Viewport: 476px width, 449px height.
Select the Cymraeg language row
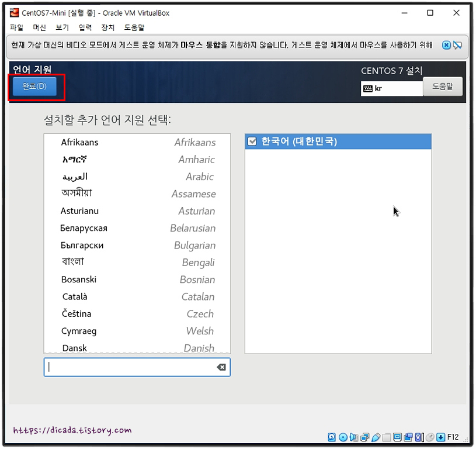pyautogui.click(x=137, y=331)
